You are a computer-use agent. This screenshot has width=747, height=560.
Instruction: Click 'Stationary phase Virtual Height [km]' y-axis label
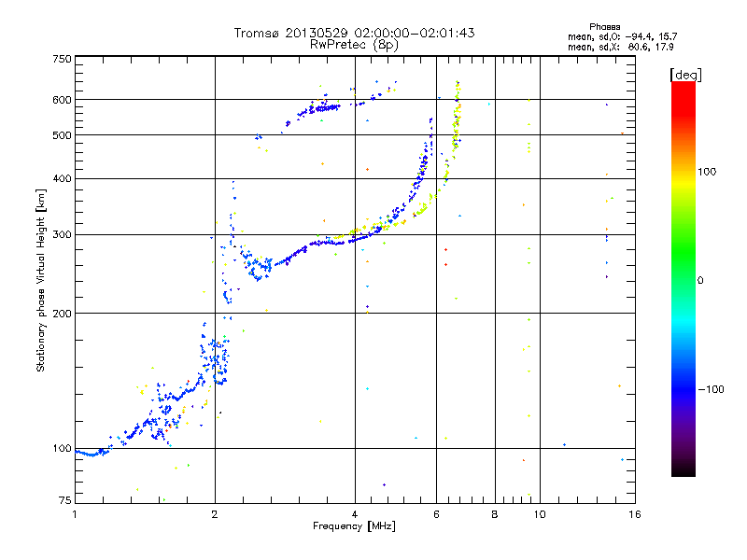coord(41,281)
